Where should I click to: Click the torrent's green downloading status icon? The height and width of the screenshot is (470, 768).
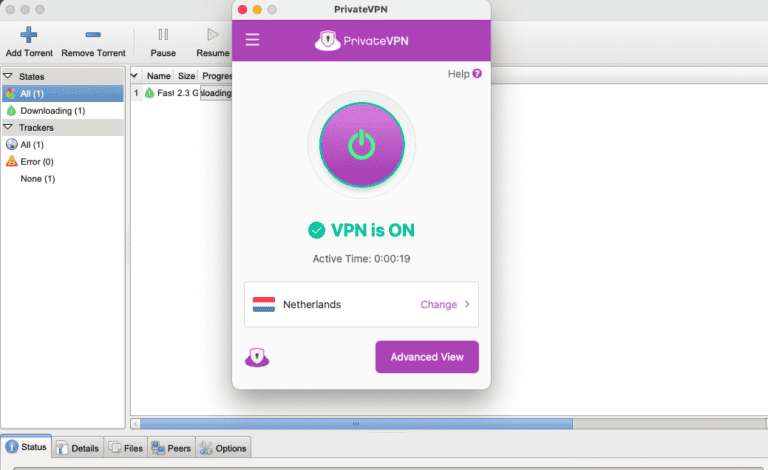click(x=149, y=93)
